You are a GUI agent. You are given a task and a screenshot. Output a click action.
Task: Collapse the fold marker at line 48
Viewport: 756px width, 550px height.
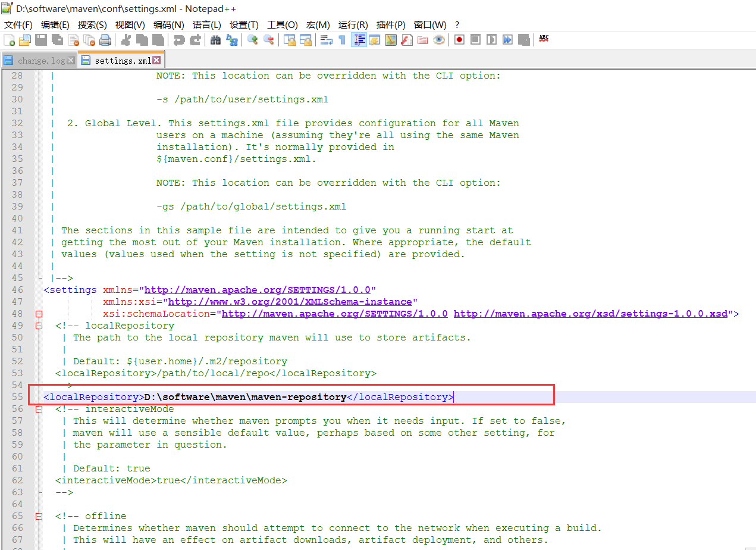tap(39, 314)
